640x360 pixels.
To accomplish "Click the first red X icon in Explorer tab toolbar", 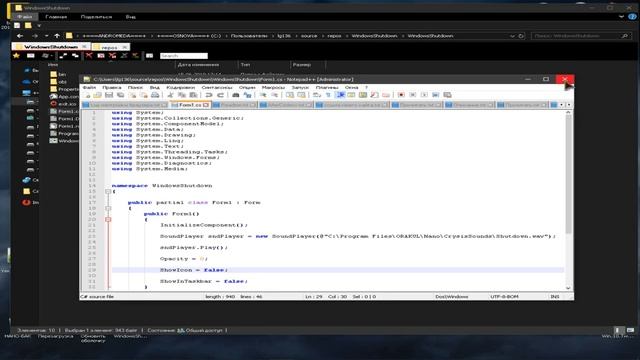I will pyautogui.click(x=89, y=56).
